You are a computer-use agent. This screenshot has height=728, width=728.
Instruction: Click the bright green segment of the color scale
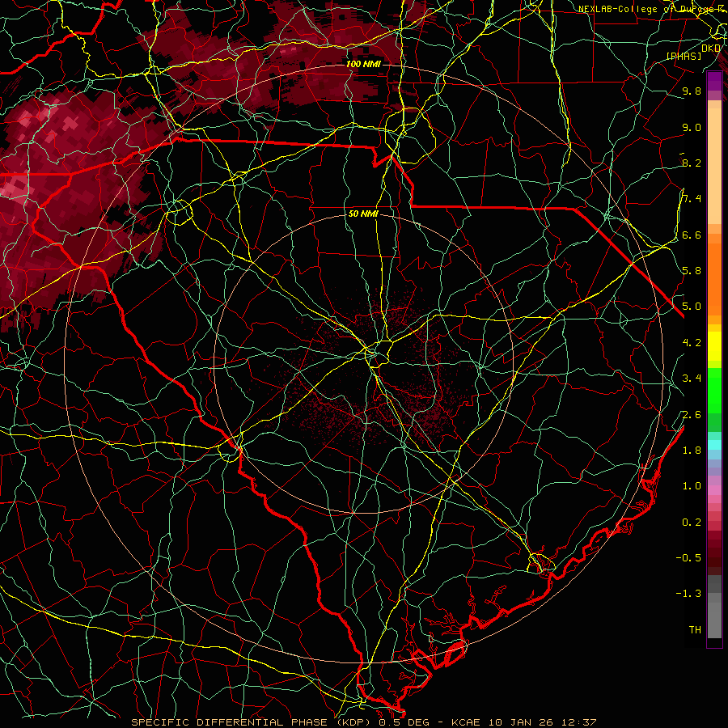pyautogui.click(x=714, y=390)
